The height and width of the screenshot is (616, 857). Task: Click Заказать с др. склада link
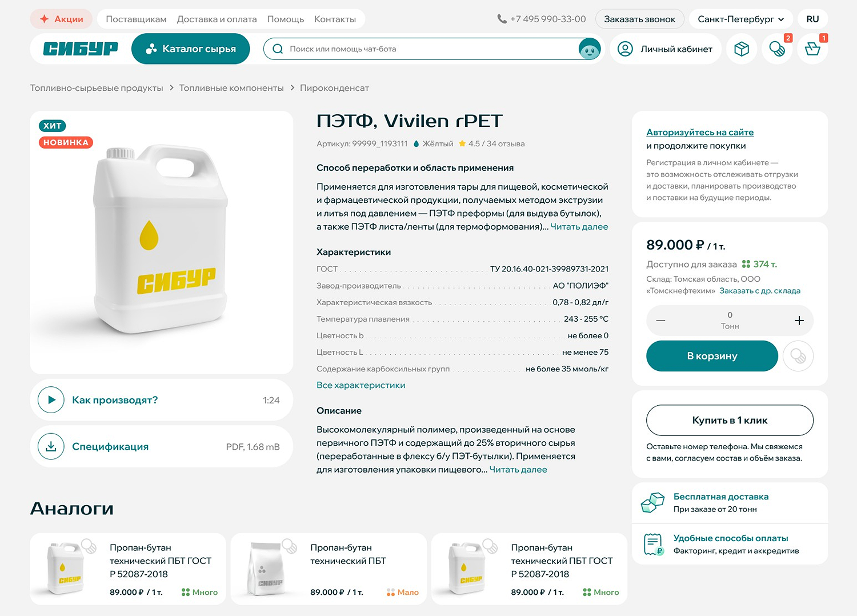[760, 291]
